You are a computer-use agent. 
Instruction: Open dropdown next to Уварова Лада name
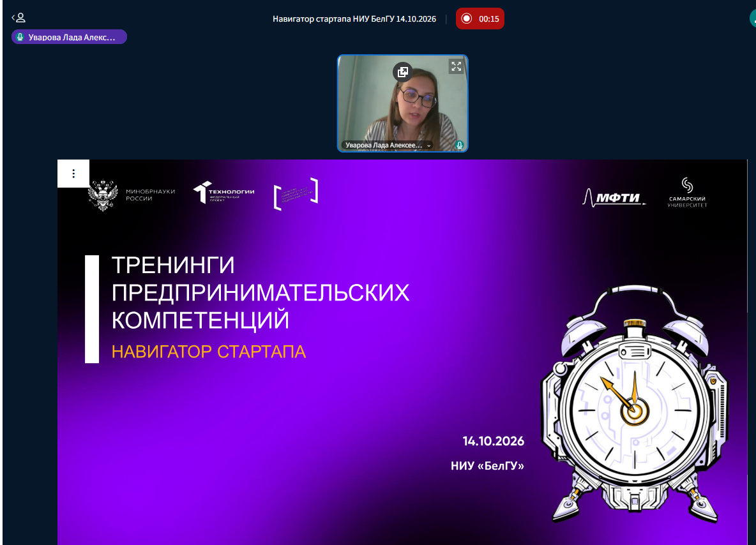428,146
